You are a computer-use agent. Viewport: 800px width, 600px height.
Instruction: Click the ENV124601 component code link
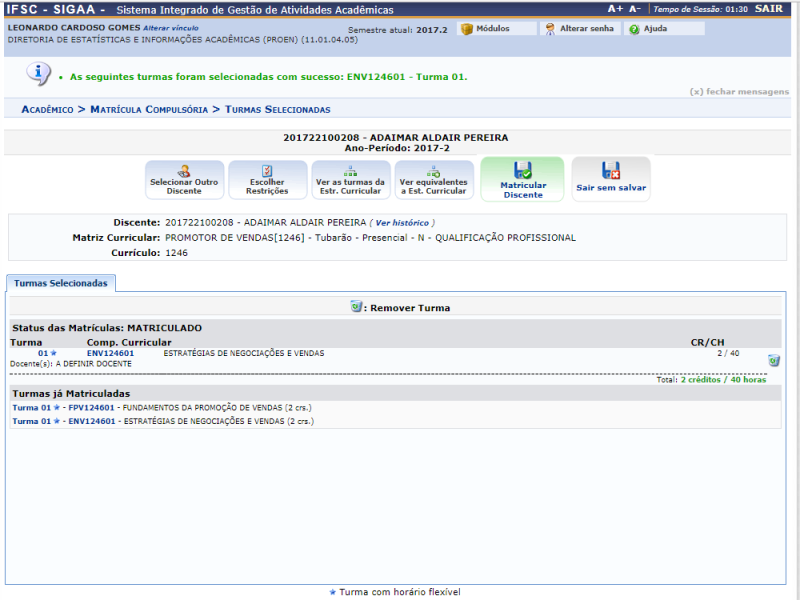pyautogui.click(x=110, y=353)
